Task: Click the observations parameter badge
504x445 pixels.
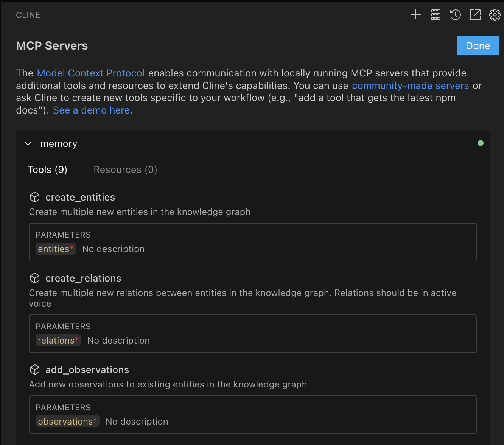Action: pos(67,421)
